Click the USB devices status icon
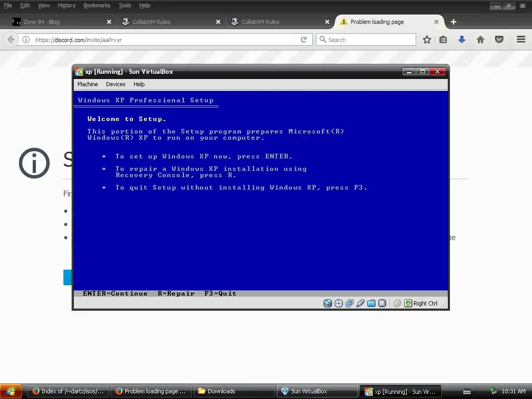Viewport: 532px width, 399px height. click(361, 303)
